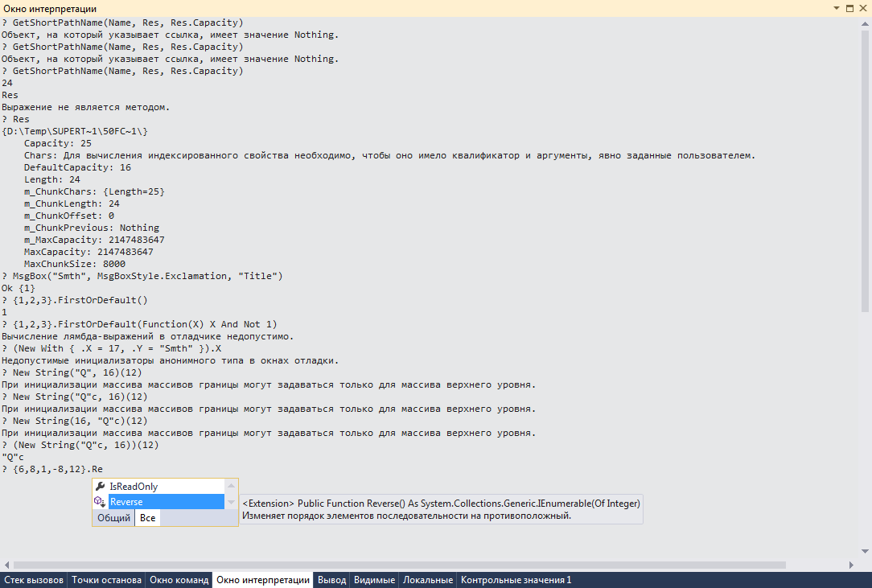Click '? (New String("Q"c, 16))(12)' line
This screenshot has height=588, width=872.
click(x=80, y=445)
